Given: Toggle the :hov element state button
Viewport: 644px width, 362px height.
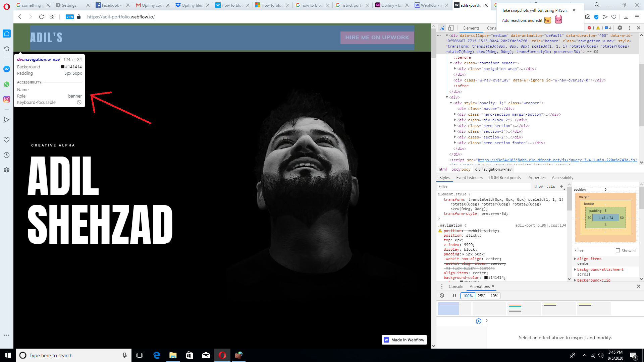Looking at the screenshot, I should click(x=538, y=187).
